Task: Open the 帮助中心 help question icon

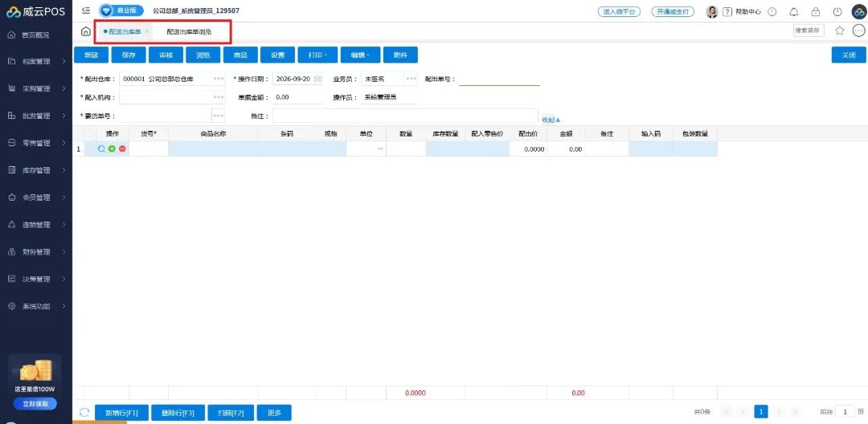Action: [727, 11]
